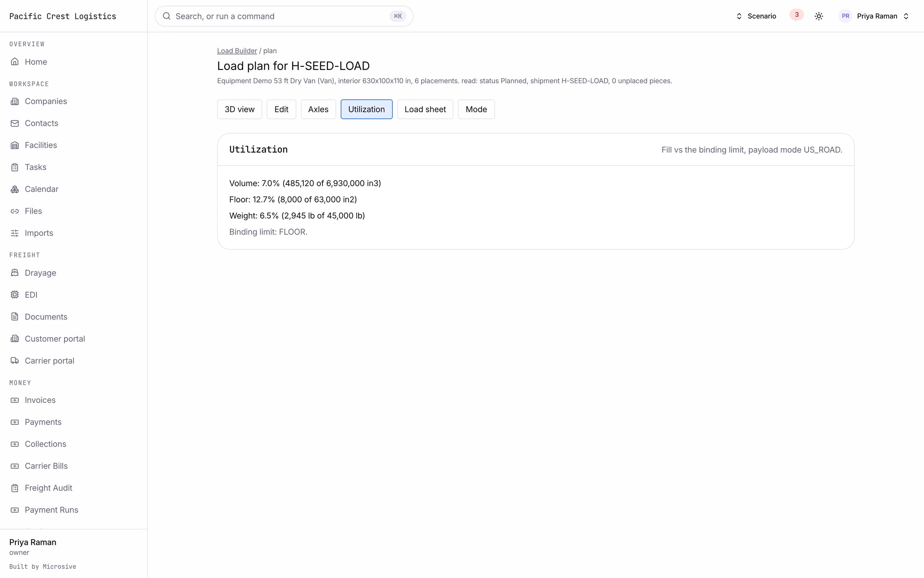Viewport: 924px width, 578px height.
Task: Switch to the Edit tab
Action: point(282,109)
